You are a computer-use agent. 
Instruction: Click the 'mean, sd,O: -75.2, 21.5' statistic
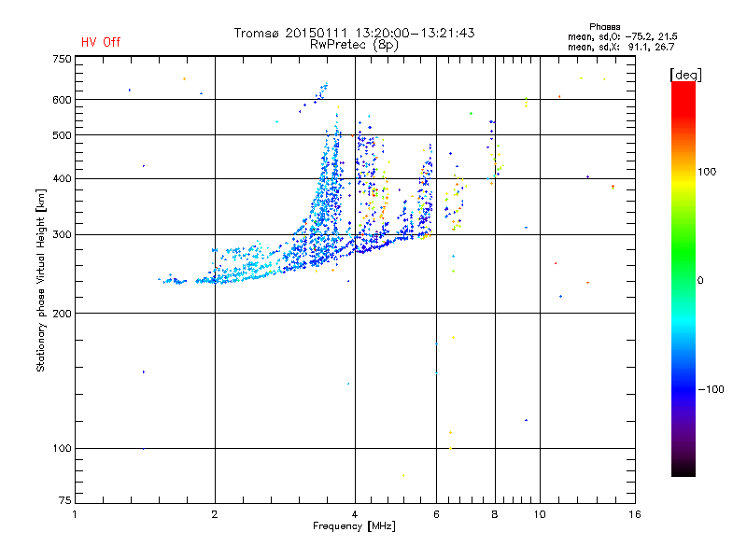[622, 36]
